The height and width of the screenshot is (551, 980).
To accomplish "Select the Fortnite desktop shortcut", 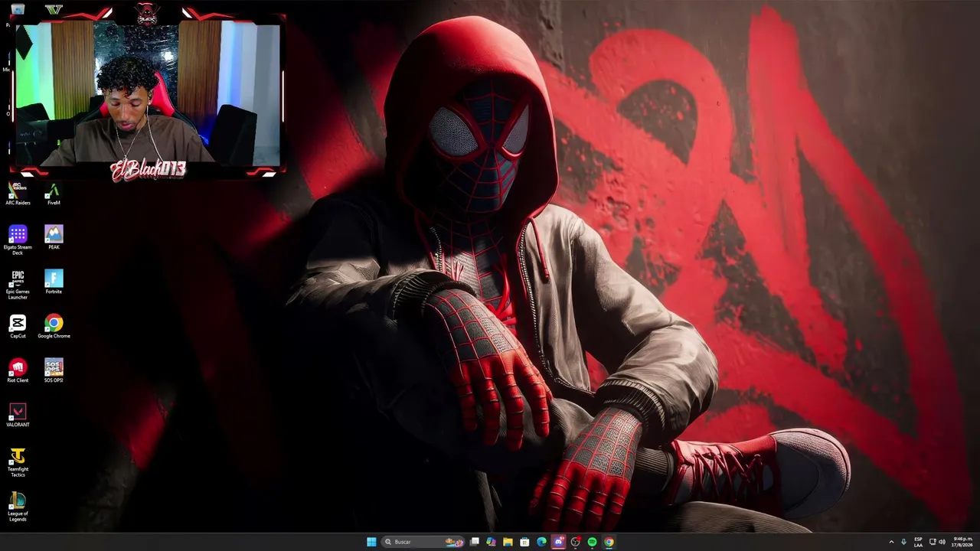I will [54, 282].
